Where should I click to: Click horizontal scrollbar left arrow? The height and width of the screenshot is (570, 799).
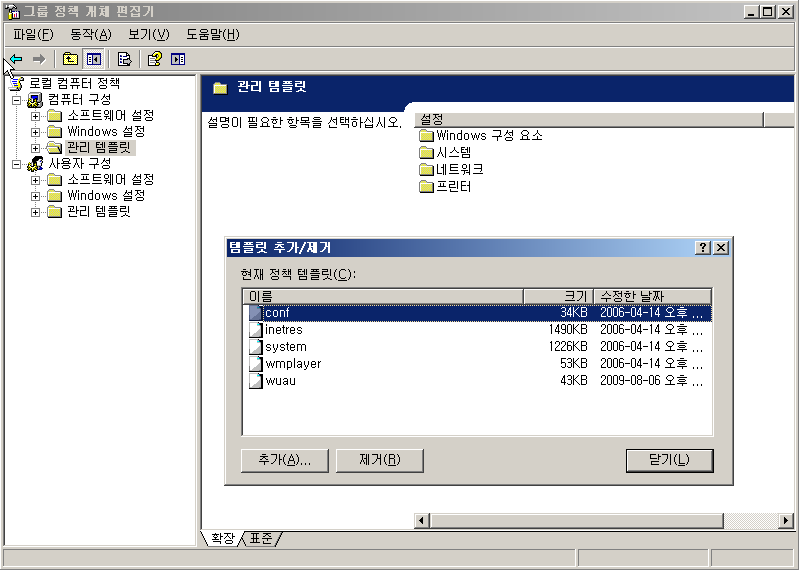421,521
